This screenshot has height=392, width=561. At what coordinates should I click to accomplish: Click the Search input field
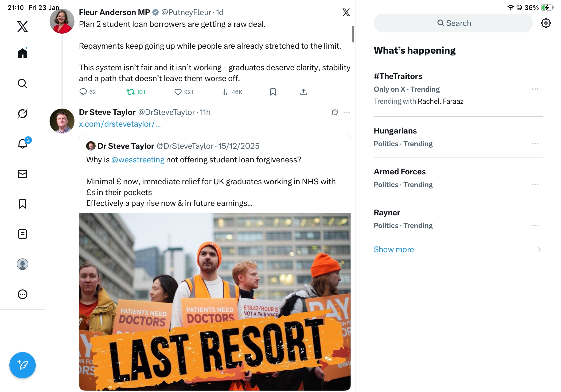(453, 23)
